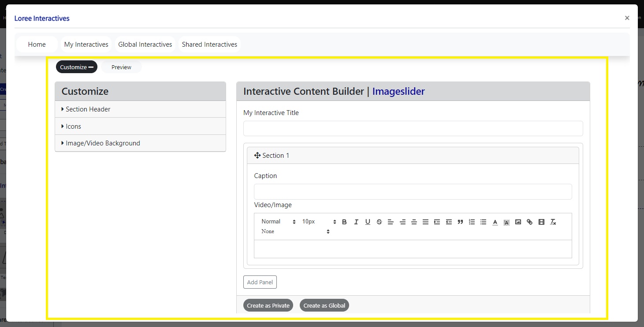Image resolution: width=644 pixels, height=327 pixels.
Task: Close the Loree Interactives dialog
Action: click(x=627, y=18)
